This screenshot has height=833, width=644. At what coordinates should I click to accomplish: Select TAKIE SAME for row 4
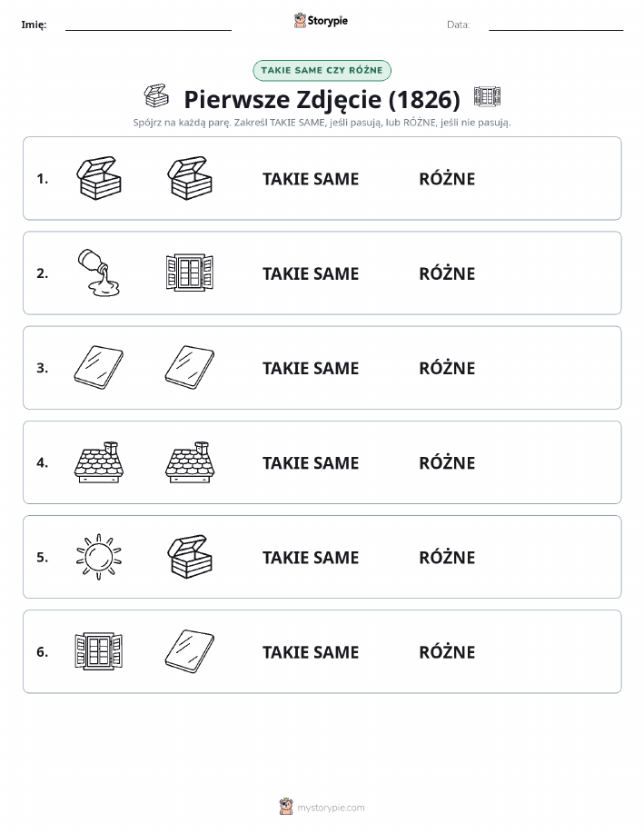(311, 462)
